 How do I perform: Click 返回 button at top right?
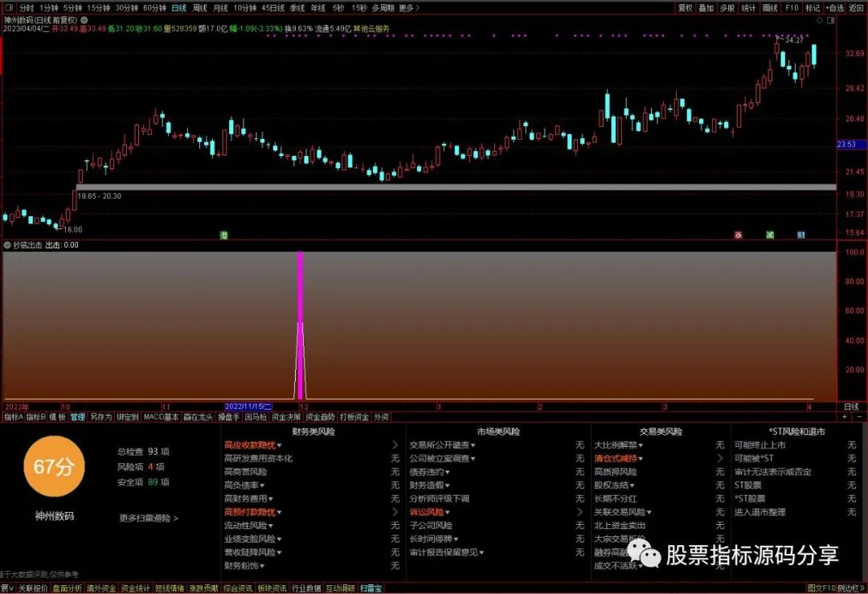click(857, 8)
